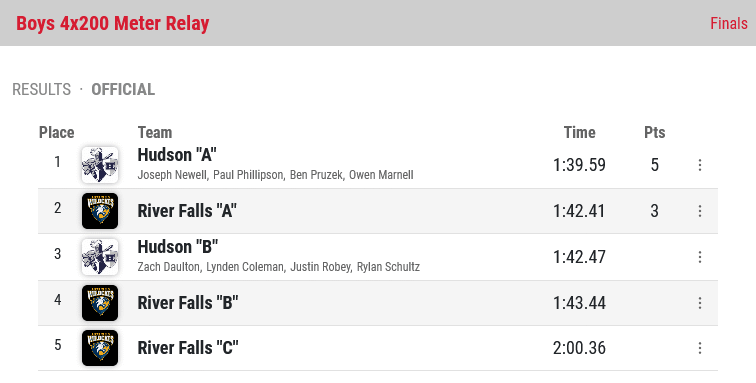Open Hudson "B" team name link
Viewport: 756px width, 383px height.
[177, 246]
